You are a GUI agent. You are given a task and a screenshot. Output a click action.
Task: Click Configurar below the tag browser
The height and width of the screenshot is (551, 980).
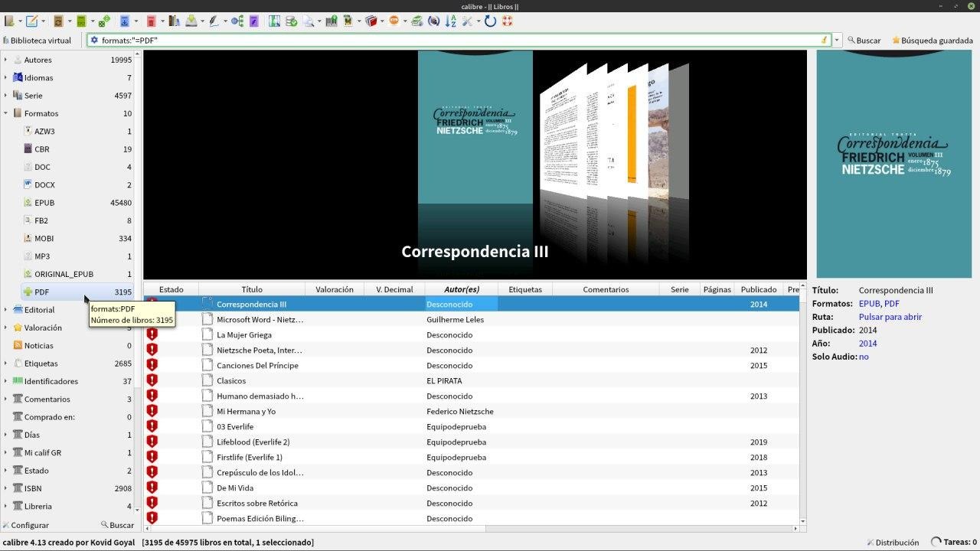(25, 525)
